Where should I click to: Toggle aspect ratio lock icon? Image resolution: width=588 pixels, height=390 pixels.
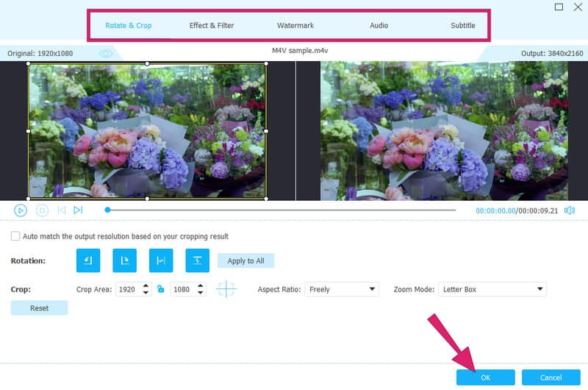[160, 289]
